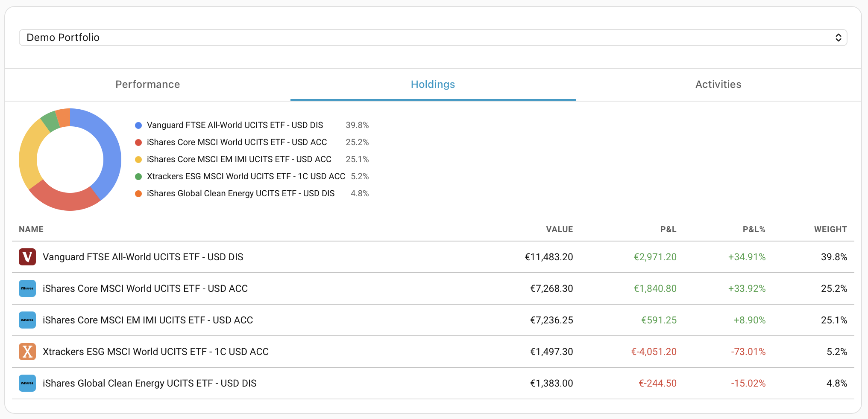Viewport: 868px width, 419px height.
Task: Click iShares logo beside Core MSCI EM IMI
Action: click(27, 320)
